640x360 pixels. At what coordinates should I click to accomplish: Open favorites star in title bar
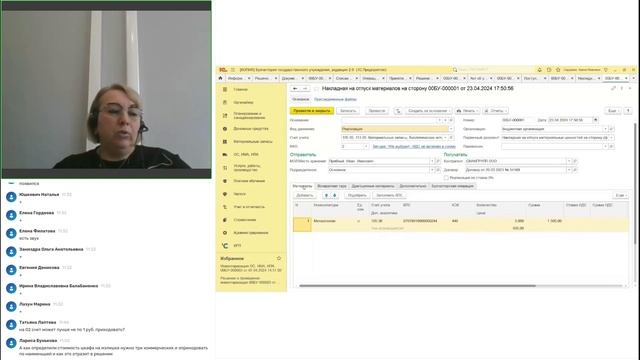click(x=558, y=70)
